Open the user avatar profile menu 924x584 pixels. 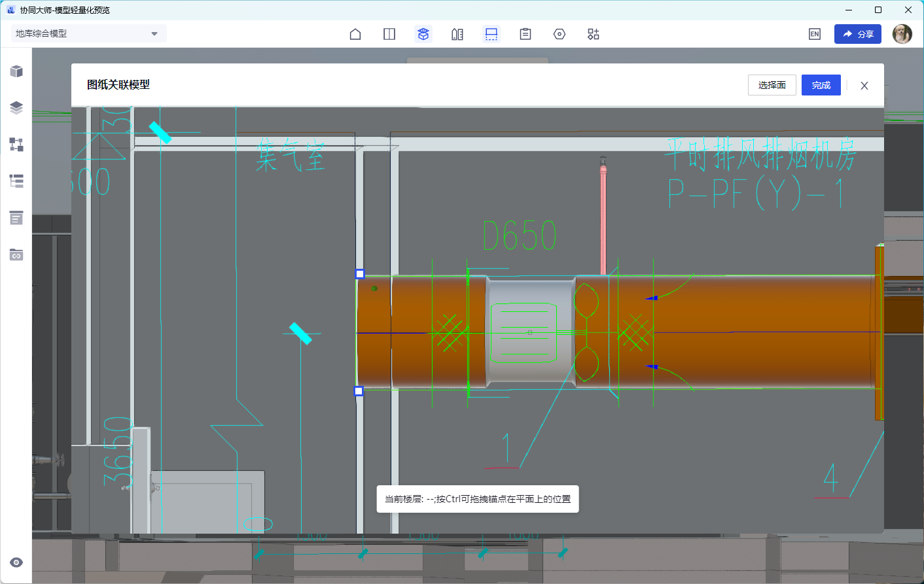[x=902, y=34]
